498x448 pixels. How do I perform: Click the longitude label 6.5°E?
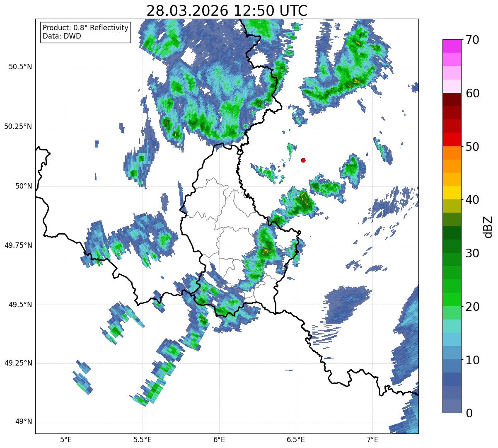point(296,439)
